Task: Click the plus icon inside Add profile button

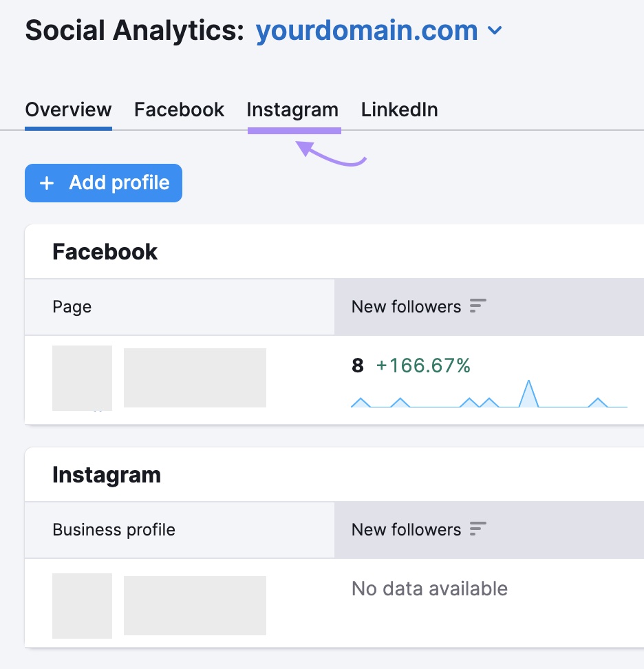Action: pos(46,183)
